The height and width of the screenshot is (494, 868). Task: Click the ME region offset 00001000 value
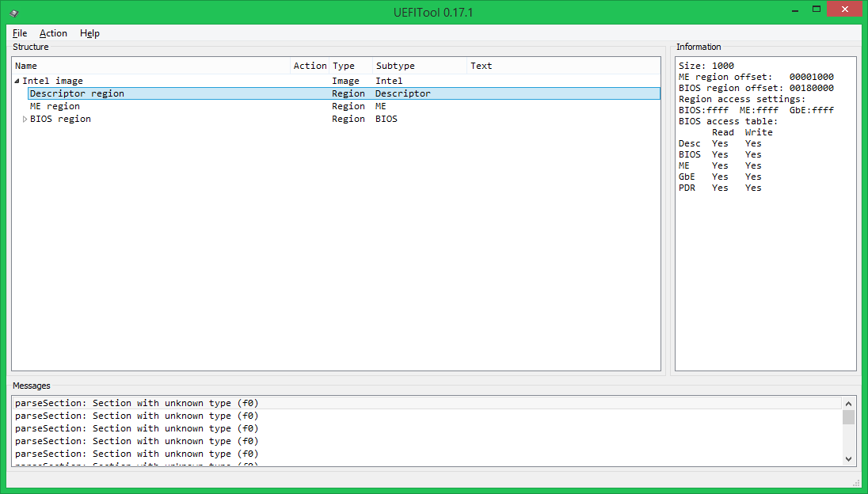[x=812, y=77]
